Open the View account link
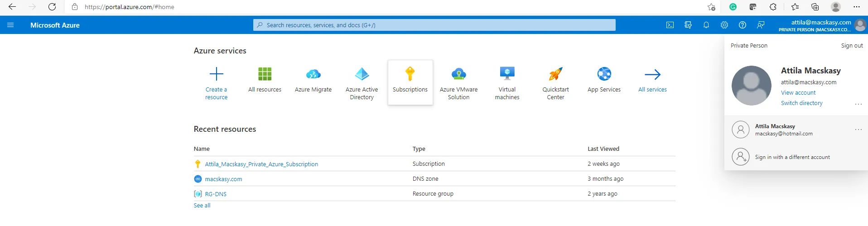Viewport: 868px width, 226px height. (x=798, y=93)
